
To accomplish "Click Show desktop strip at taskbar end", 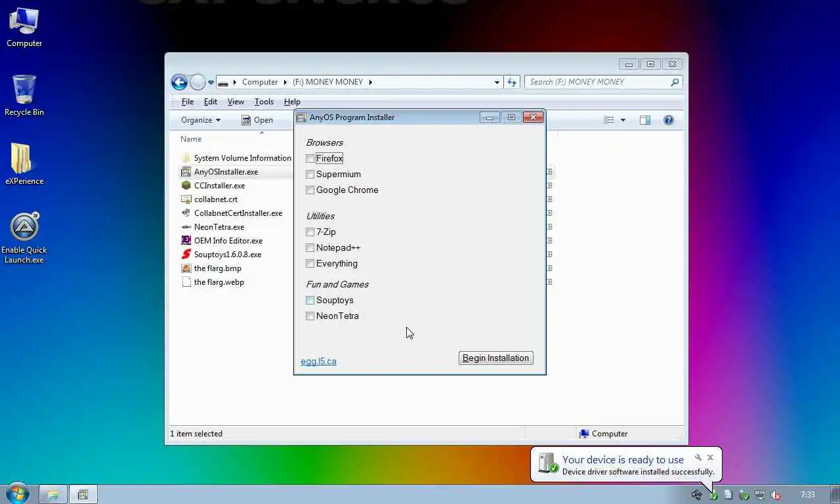I will pyautogui.click(x=835, y=494).
